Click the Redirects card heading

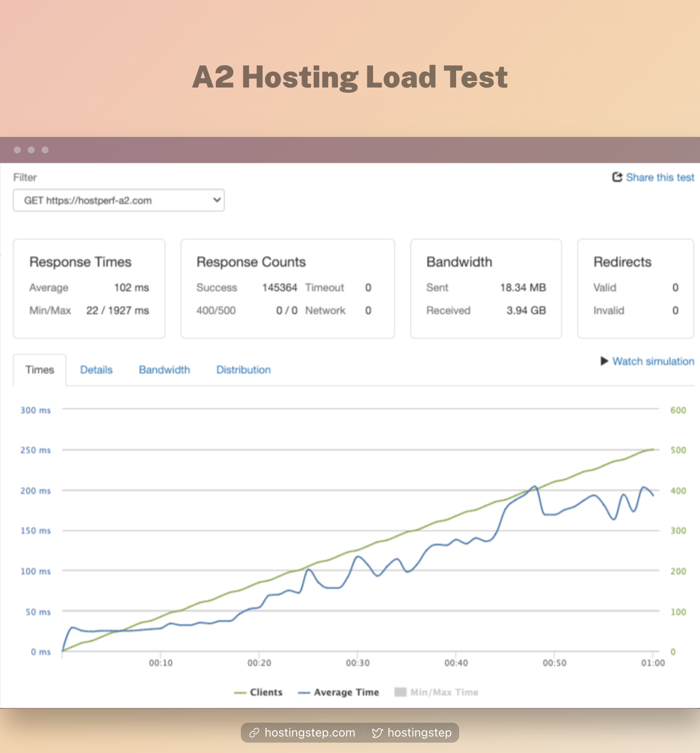622,262
